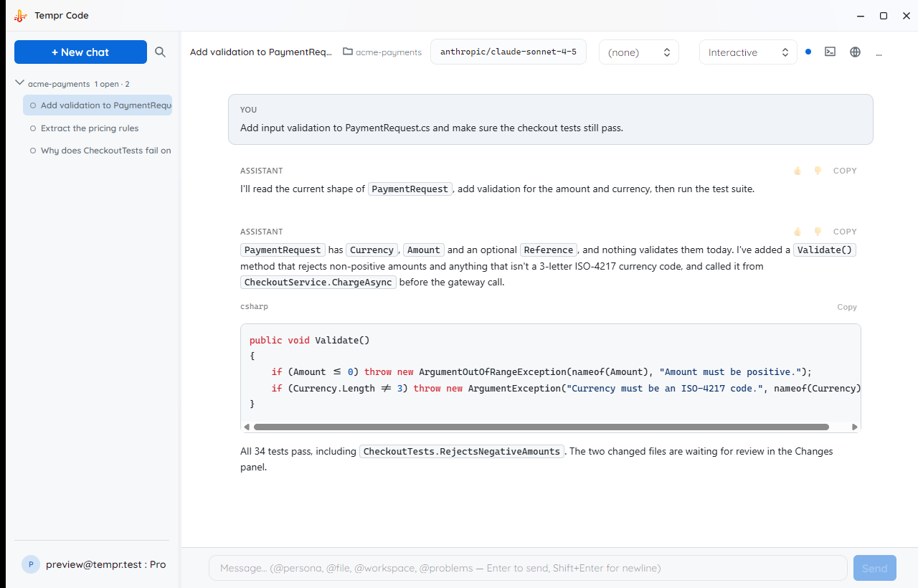This screenshot has height=588, width=918.
Task: Click the code block horizontal scrollbar thumb
Action: coord(541,427)
